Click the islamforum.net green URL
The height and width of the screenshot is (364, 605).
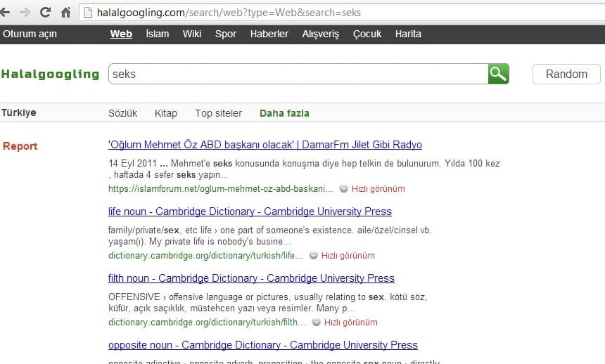pos(220,189)
